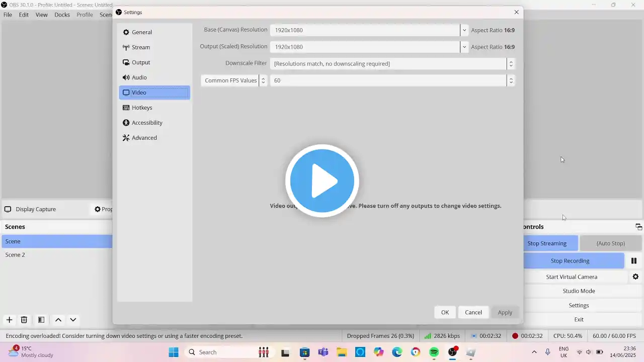Open the Docks menu
The height and width of the screenshot is (362, 644).
point(62,15)
